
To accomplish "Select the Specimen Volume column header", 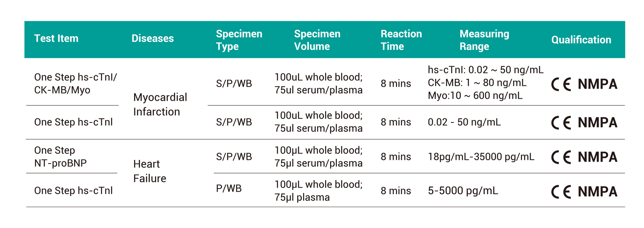I will coord(317,40).
